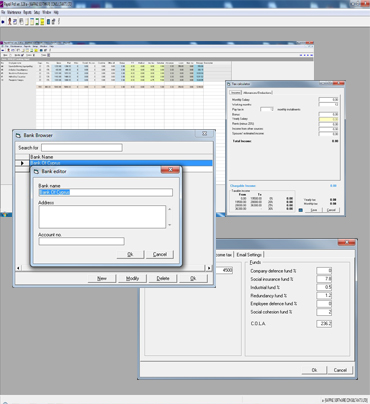Click the Bank Browser right scroll arrow
Viewport: 370px width, 404px height.
pos(209,268)
